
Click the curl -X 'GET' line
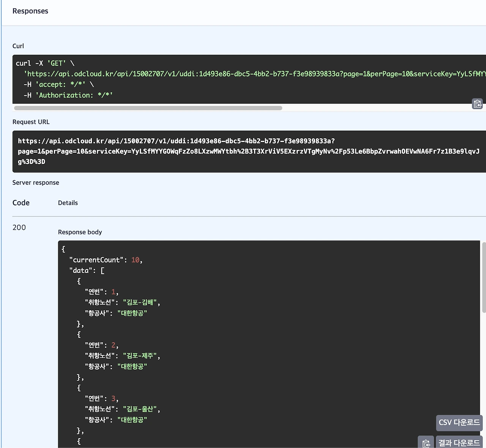tap(45, 63)
